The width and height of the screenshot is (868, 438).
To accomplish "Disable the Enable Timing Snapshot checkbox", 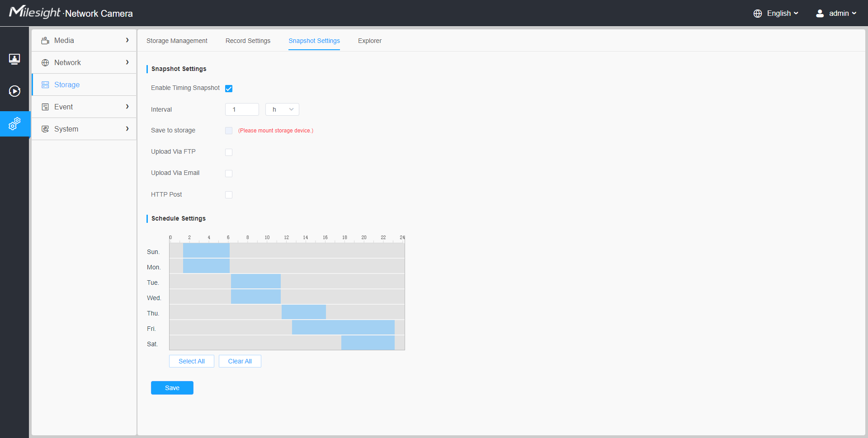I will coord(229,89).
